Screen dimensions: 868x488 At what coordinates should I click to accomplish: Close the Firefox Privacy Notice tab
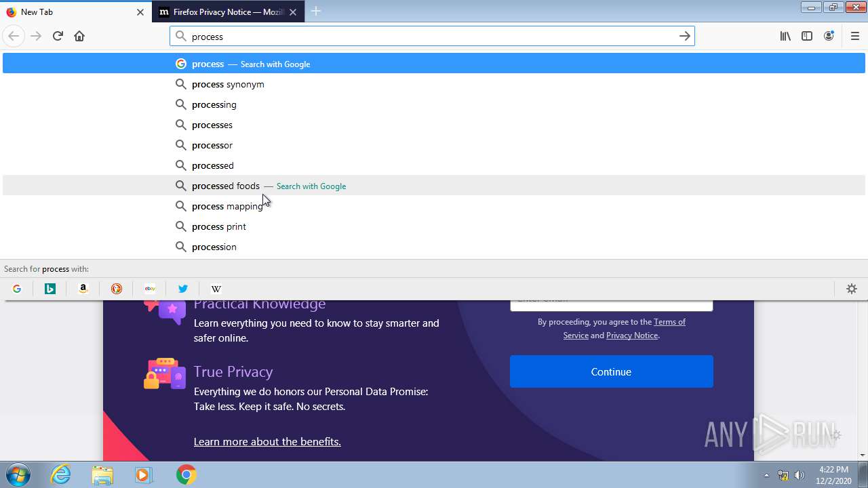pyautogui.click(x=293, y=12)
